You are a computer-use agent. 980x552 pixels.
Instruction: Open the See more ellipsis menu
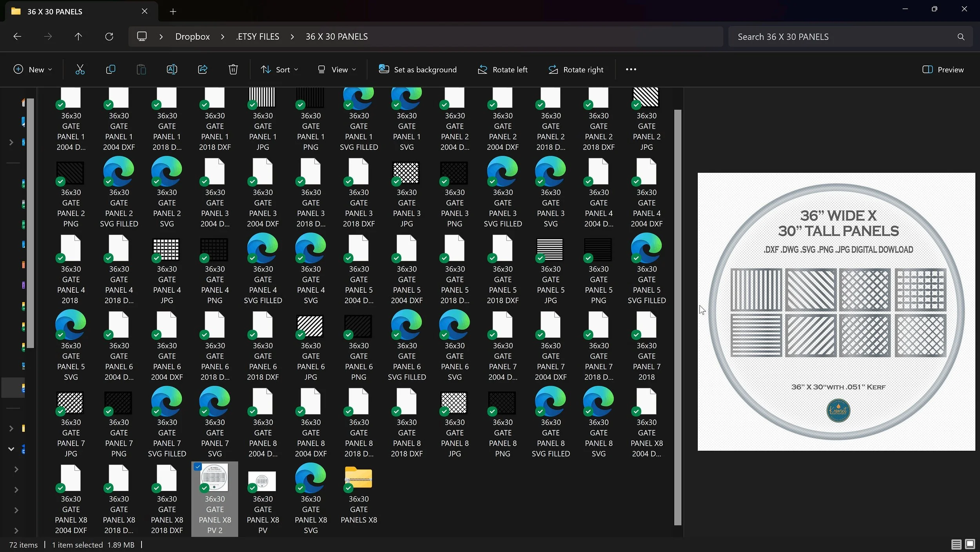click(631, 69)
